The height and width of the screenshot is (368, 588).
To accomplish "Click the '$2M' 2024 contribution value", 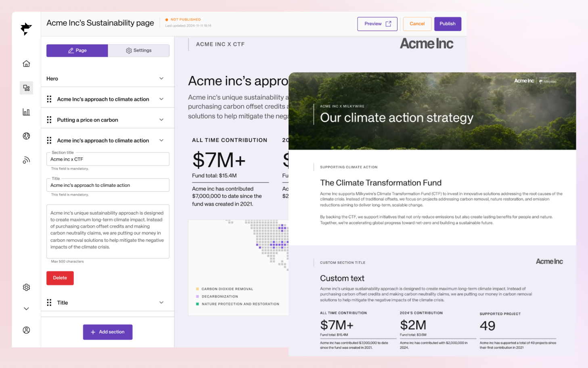I will [413, 325].
